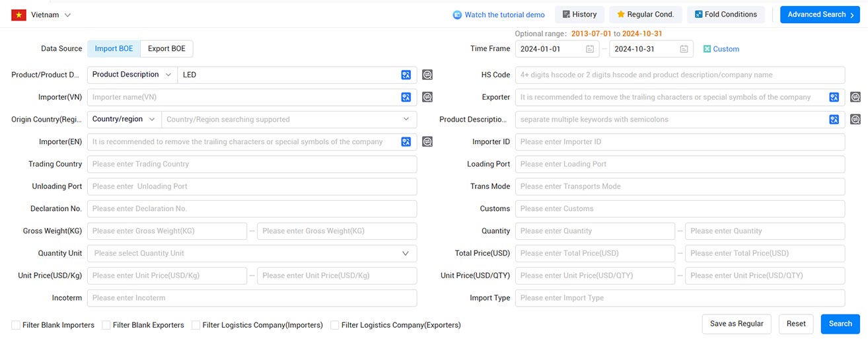Click translate icon in Exporter field
Screen dimensions: 868x339
pos(834,97)
